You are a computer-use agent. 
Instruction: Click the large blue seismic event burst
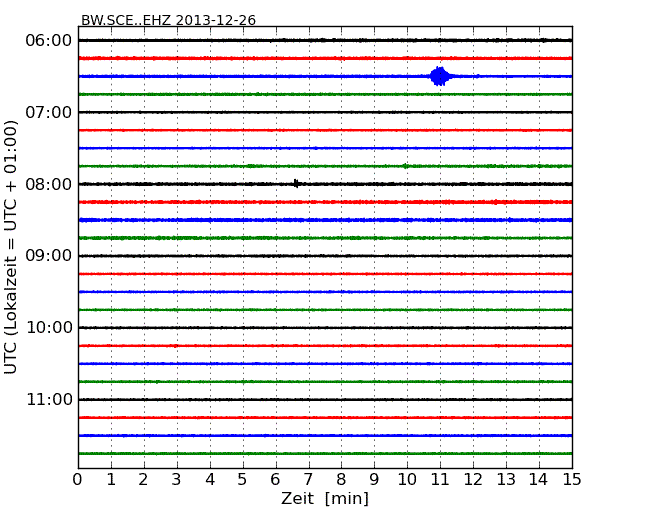(440, 76)
